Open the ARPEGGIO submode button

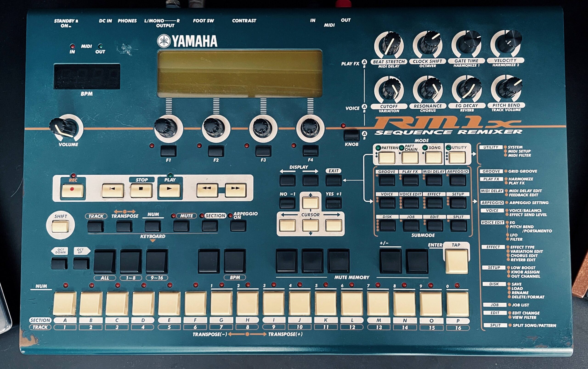point(458,180)
